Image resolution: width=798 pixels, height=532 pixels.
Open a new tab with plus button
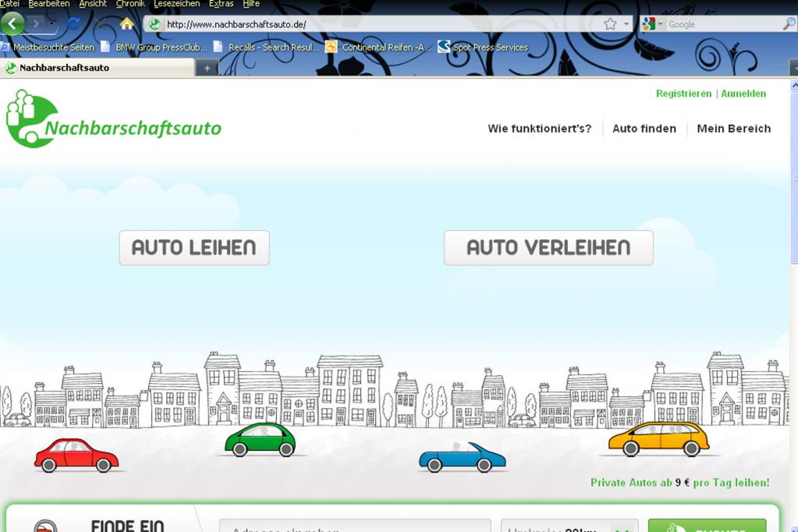[207, 68]
